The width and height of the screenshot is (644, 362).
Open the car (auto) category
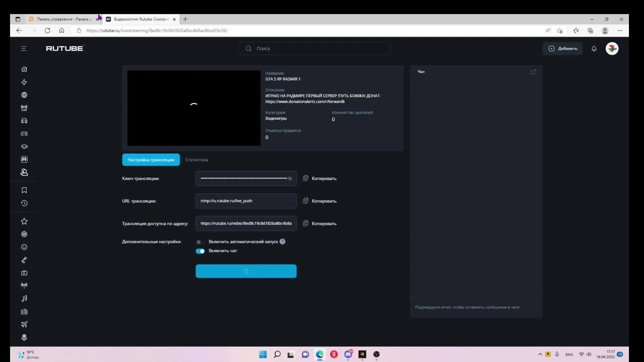(x=24, y=121)
